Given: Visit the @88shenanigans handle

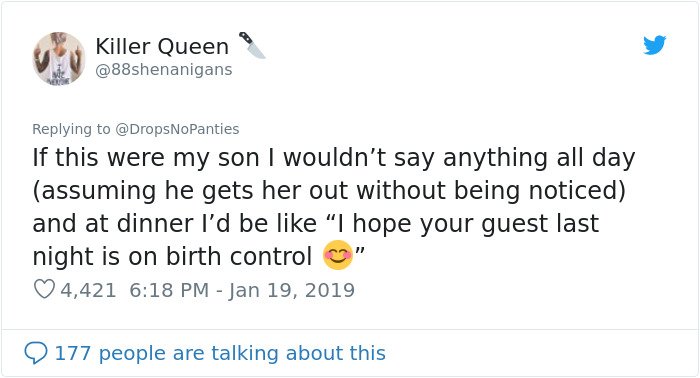Looking at the screenshot, I should coord(164,70).
